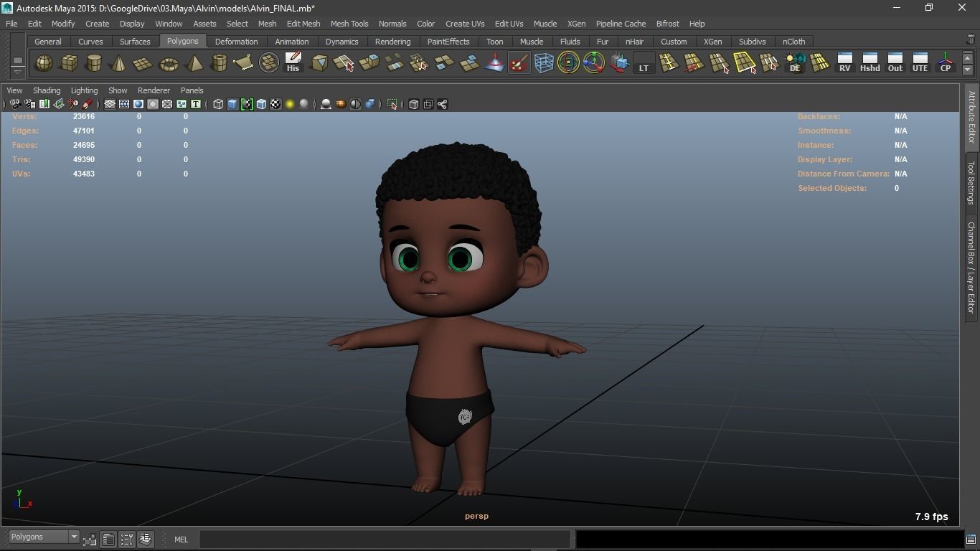Open the Edit Mesh menu

tap(303, 24)
